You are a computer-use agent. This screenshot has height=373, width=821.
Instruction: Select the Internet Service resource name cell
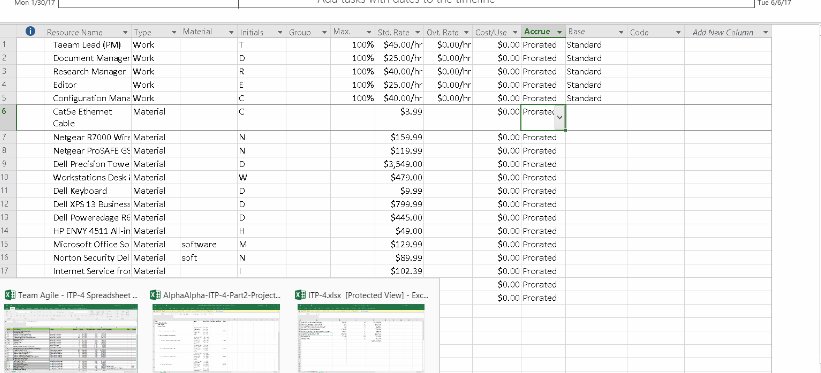pyautogui.click(x=87, y=271)
